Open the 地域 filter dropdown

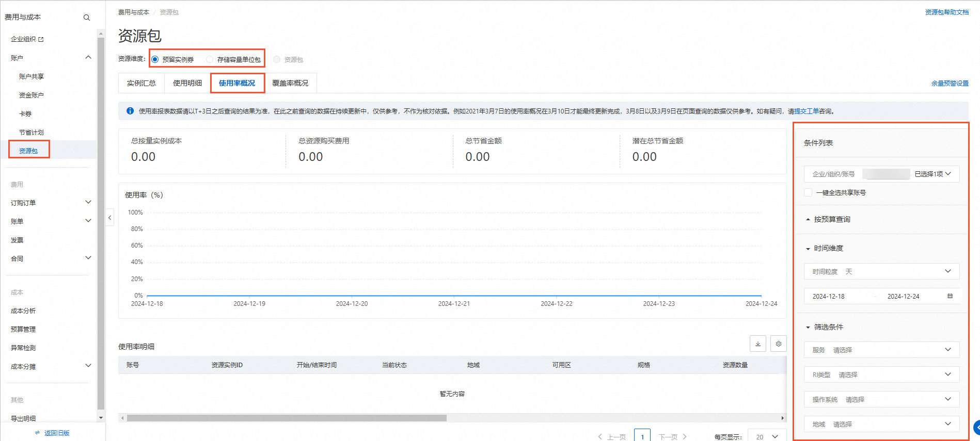882,424
